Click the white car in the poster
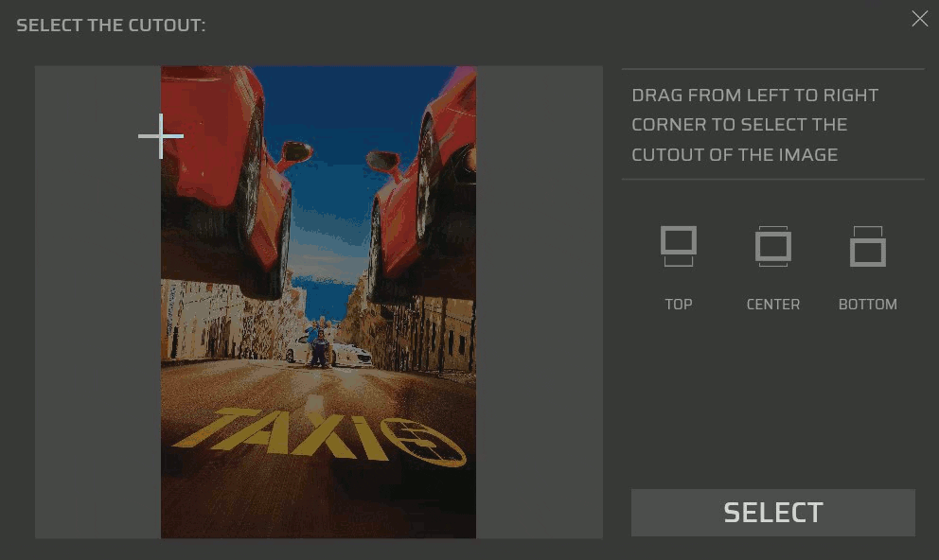 (x=329, y=351)
